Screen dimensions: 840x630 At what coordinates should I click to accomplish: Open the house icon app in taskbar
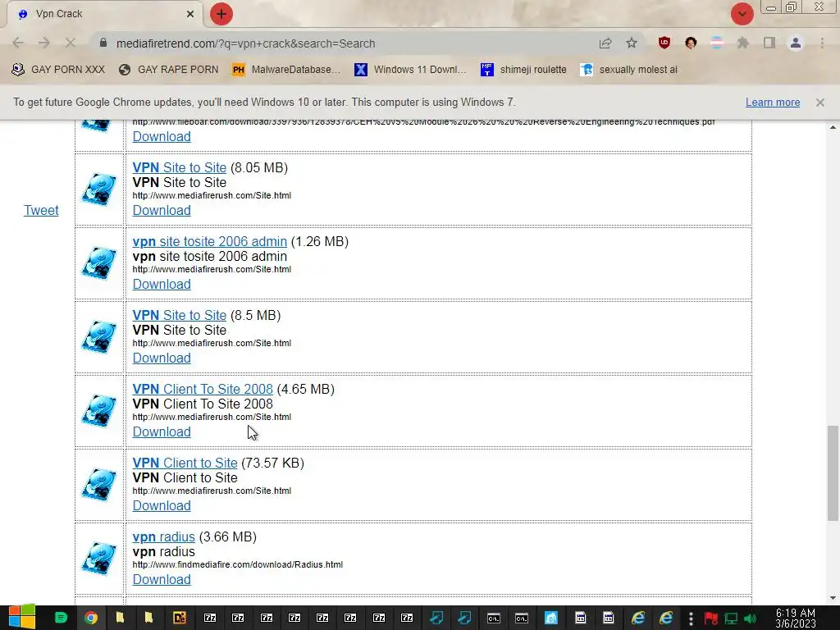[550, 618]
